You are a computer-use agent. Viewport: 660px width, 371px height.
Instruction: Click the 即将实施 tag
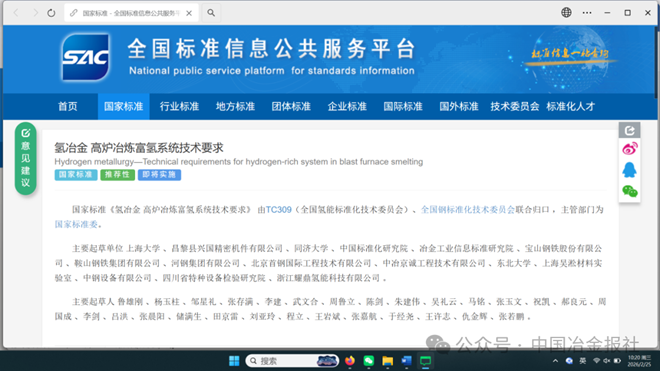pos(160,175)
